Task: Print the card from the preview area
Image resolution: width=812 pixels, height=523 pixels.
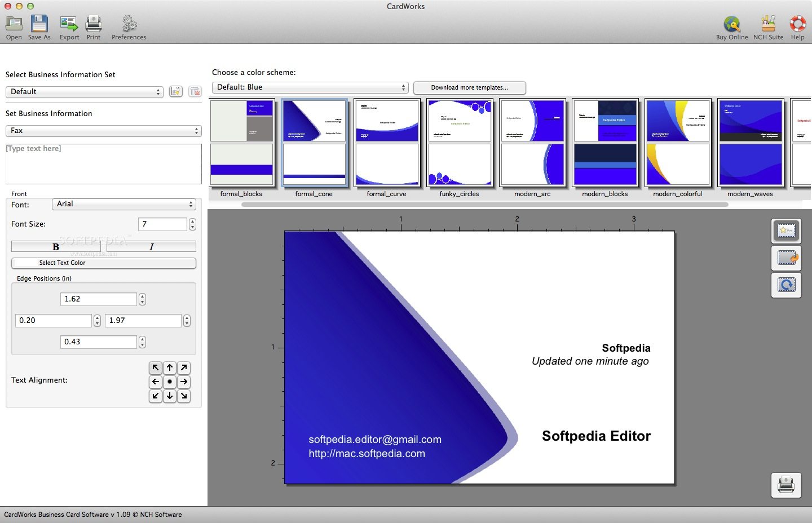Action: tap(786, 485)
